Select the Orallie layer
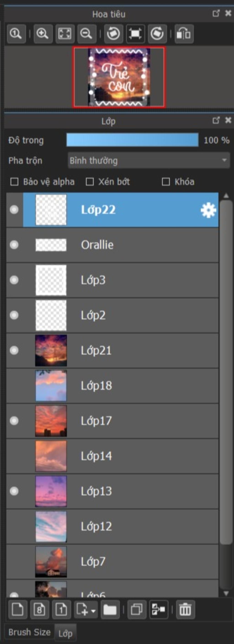Image resolution: width=234 pixels, height=644 pixels. point(112,245)
